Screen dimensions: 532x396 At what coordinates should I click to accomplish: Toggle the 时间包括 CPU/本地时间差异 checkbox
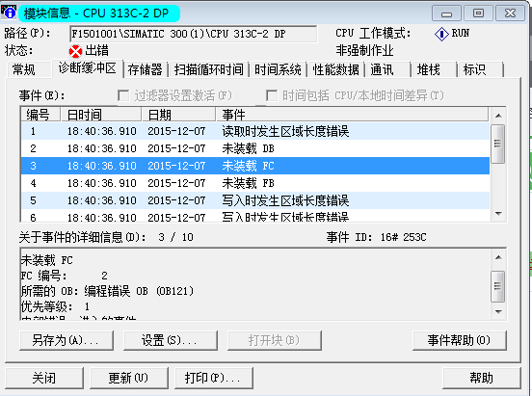272,95
